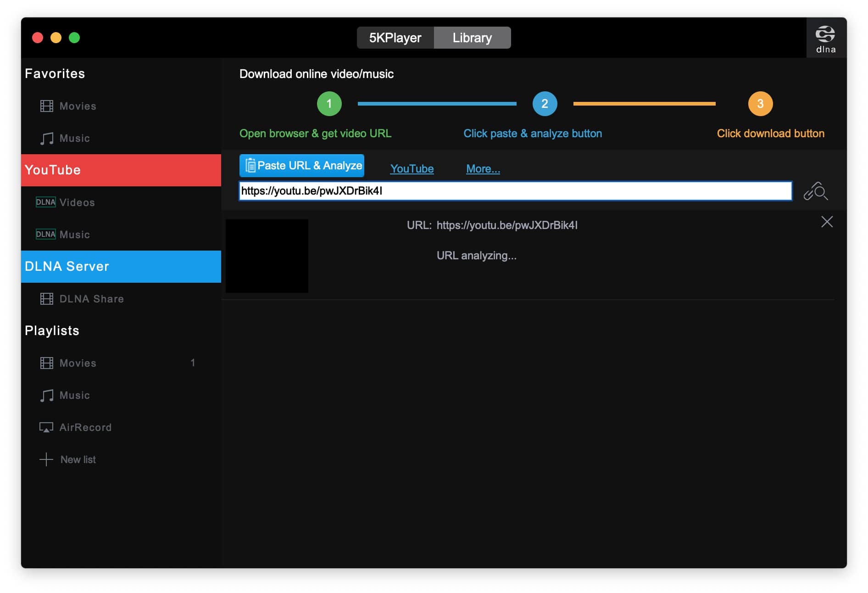Click the clipboard icon on Paste button
The width and height of the screenshot is (868, 593).
pyautogui.click(x=250, y=166)
